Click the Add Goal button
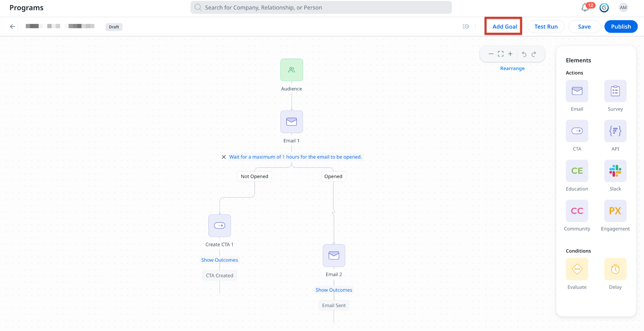Viewport: 644px width, 331px height. coord(504,27)
